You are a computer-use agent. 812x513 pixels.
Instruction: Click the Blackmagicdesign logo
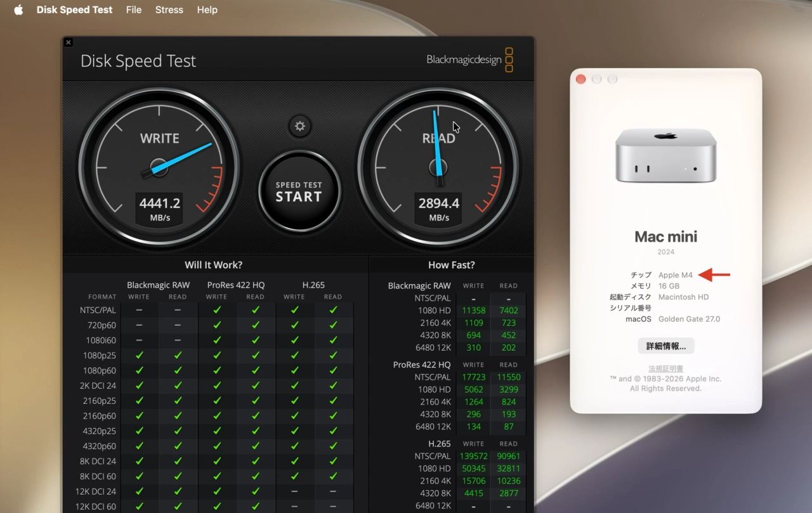point(469,60)
